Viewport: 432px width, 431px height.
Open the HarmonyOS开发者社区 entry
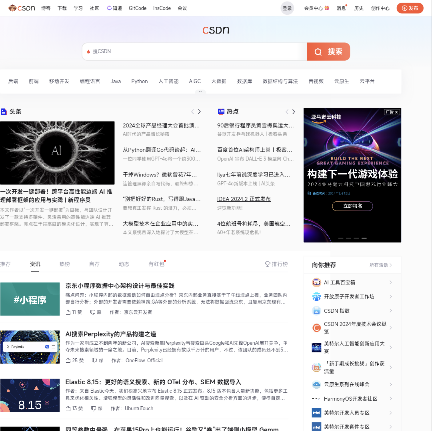350,399
